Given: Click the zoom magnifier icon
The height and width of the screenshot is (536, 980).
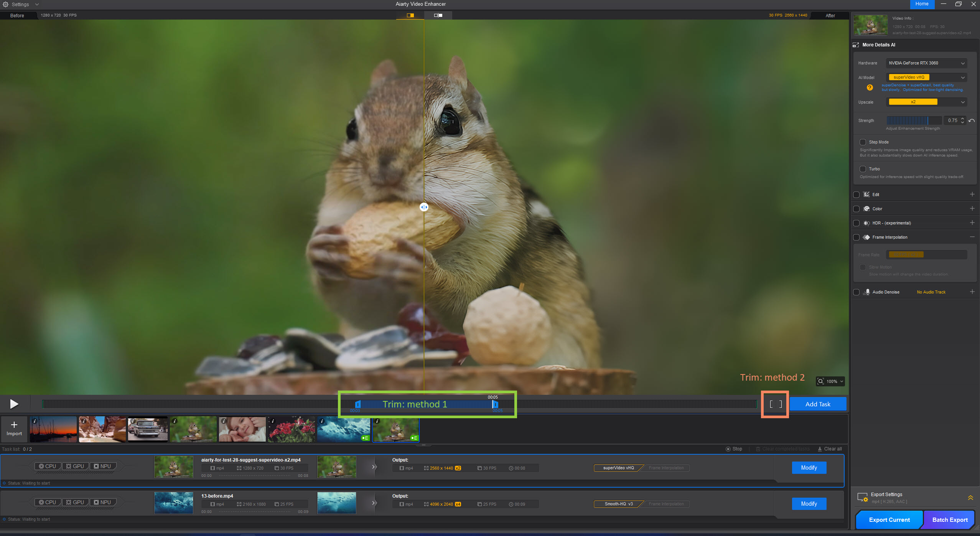Looking at the screenshot, I should tap(820, 381).
